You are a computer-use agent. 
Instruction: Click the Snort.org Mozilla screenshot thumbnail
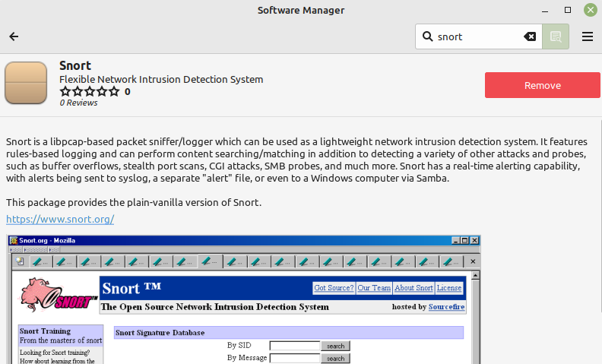tap(244, 299)
